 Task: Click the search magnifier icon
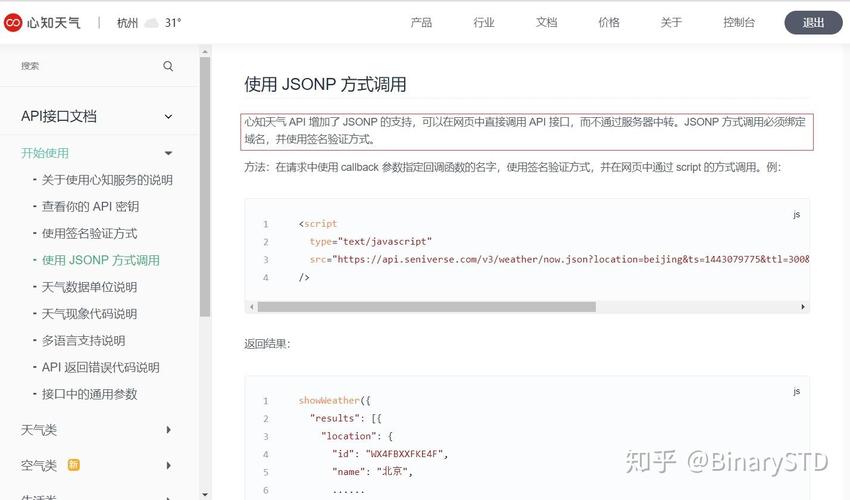(168, 66)
